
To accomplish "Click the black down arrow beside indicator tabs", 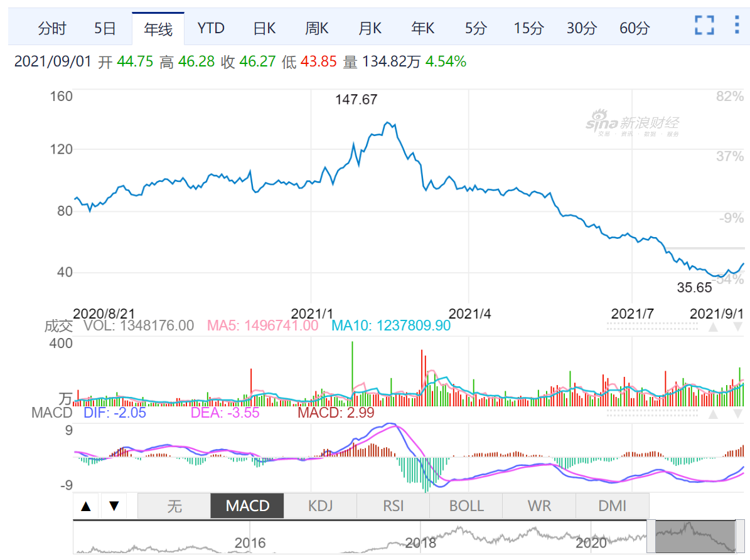I will pyautogui.click(x=114, y=506).
